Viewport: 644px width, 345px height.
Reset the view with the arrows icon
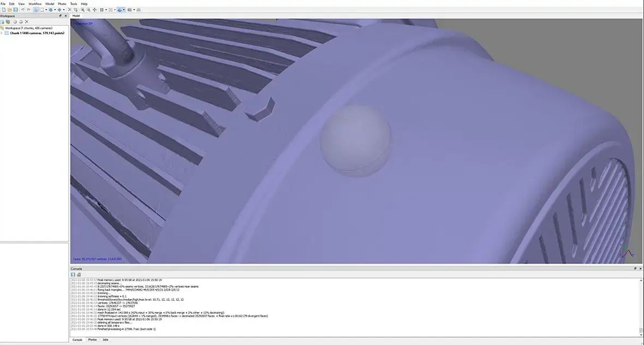[x=94, y=10]
